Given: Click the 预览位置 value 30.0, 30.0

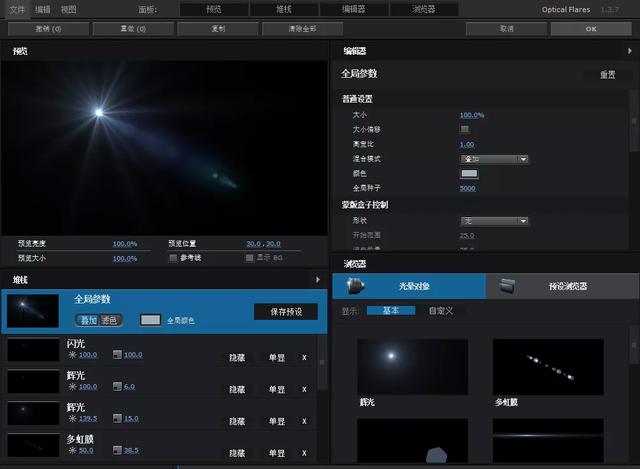Looking at the screenshot, I should [263, 244].
